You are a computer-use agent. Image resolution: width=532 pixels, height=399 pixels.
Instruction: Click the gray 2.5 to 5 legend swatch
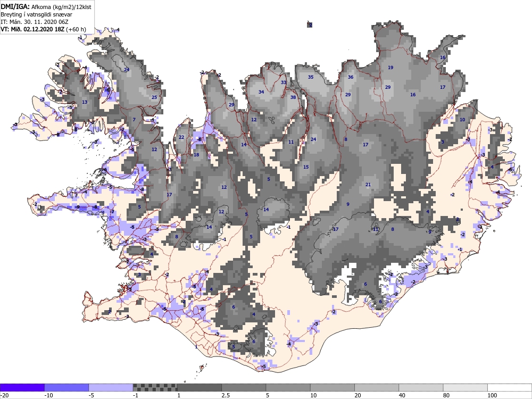pos(244,388)
